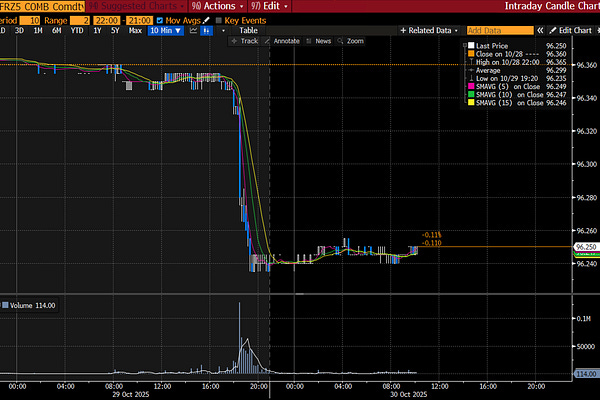Click the -0.11% change label
600x400 pixels.
coord(431,235)
